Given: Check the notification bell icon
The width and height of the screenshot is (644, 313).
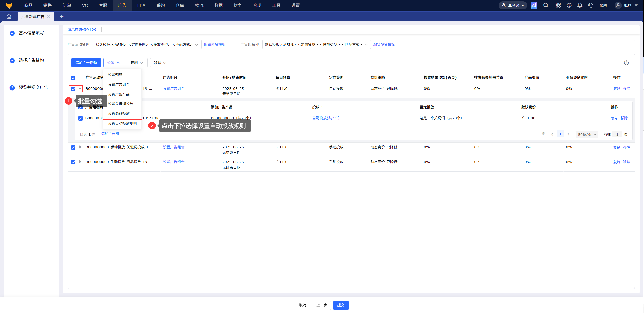Looking at the screenshot, I should tap(580, 5).
